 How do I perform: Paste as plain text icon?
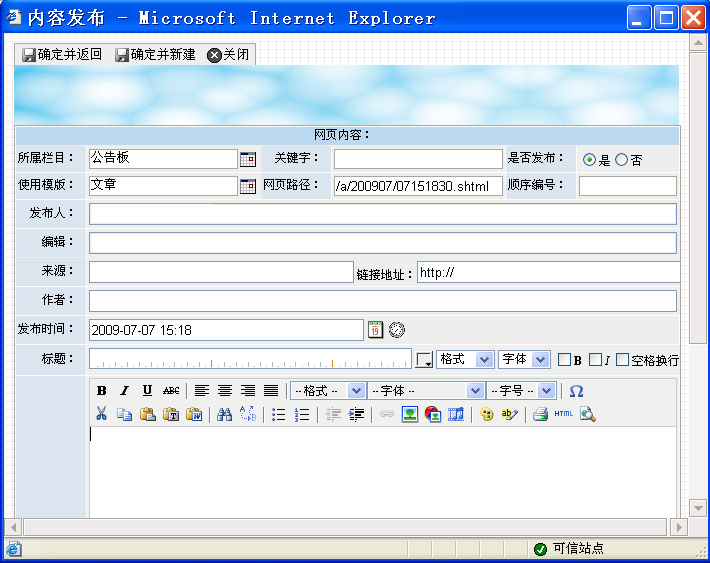pos(171,414)
